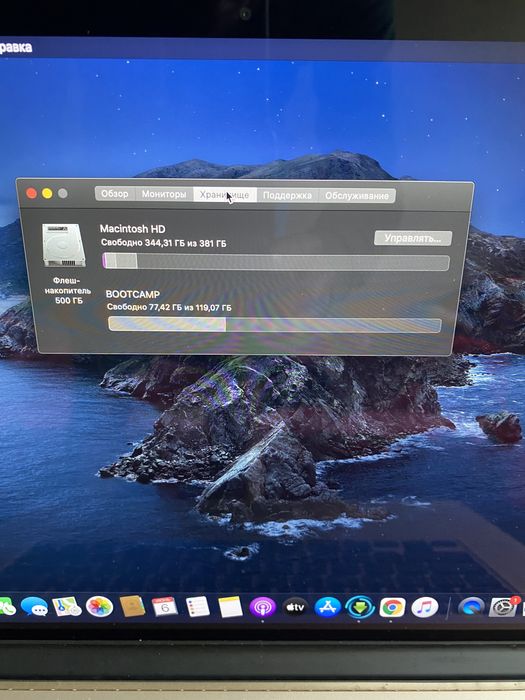This screenshot has width=525, height=700.
Task: Select the Хранилище tab
Action: (x=225, y=195)
